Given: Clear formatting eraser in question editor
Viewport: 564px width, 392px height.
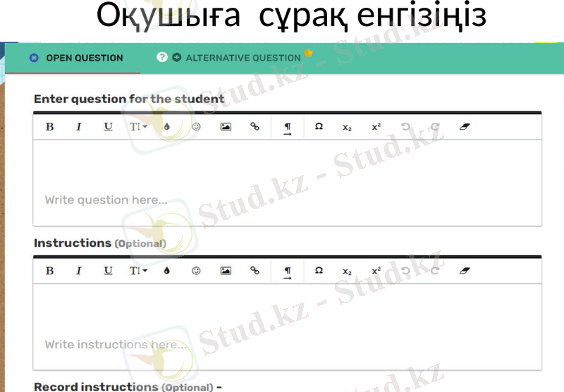Looking at the screenshot, I should (x=465, y=127).
